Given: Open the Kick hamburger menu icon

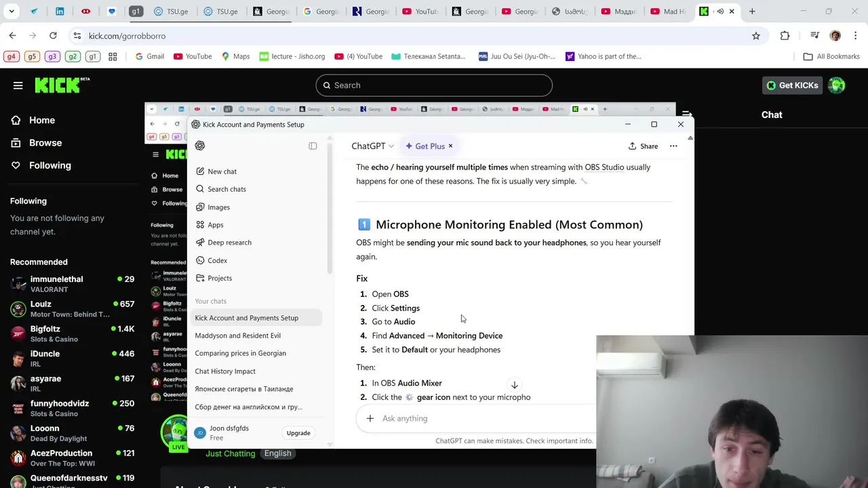Looking at the screenshot, I should click(x=18, y=85).
